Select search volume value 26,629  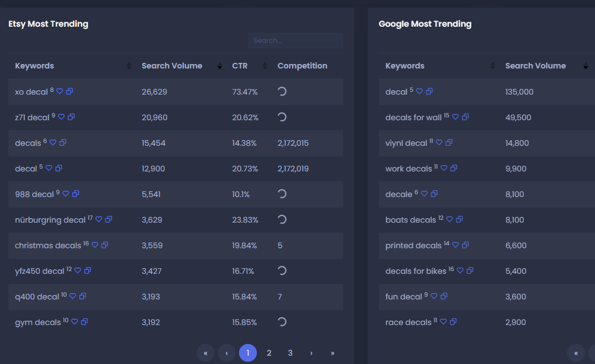[154, 92]
